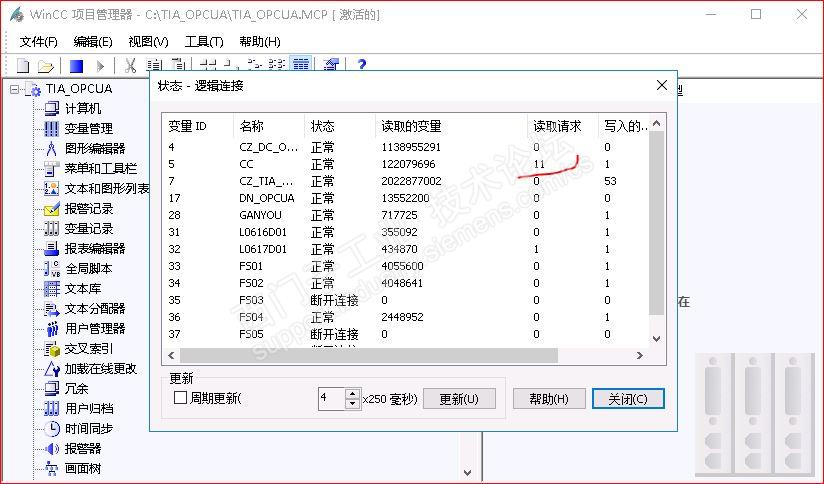824x484 pixels.
Task: Sort by the 读取的变量 column header
Action: 451,126
